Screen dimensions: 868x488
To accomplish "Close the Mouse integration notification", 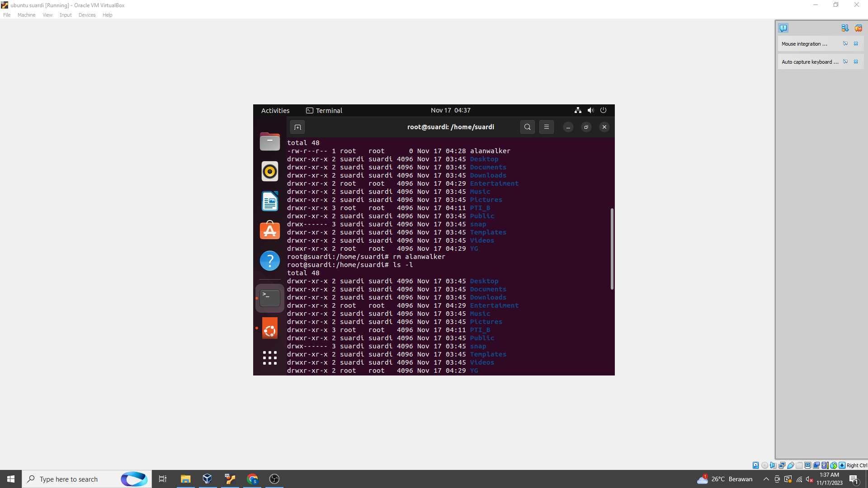I will point(856,44).
